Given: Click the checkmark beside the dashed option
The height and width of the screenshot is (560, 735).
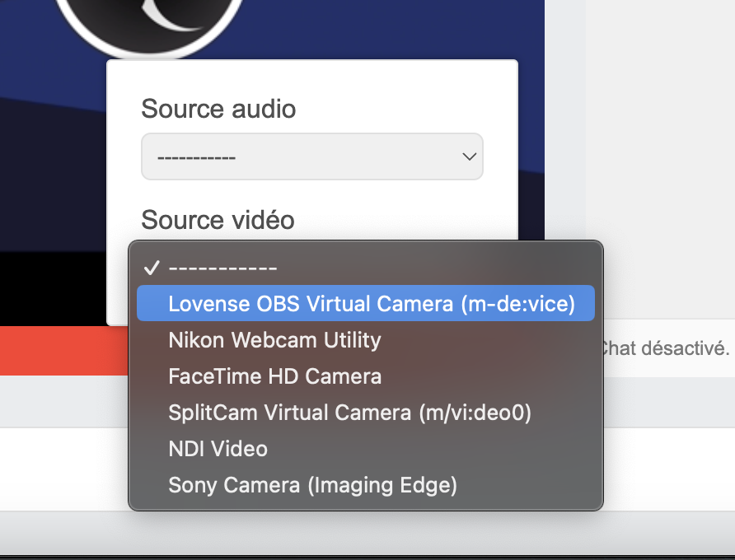Looking at the screenshot, I should pos(151,268).
